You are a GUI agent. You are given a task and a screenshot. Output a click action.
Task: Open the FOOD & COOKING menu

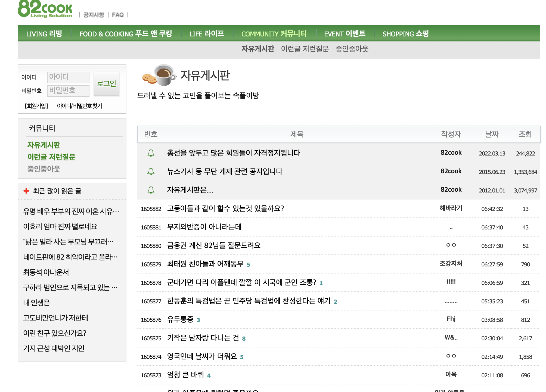pyautogui.click(x=126, y=34)
